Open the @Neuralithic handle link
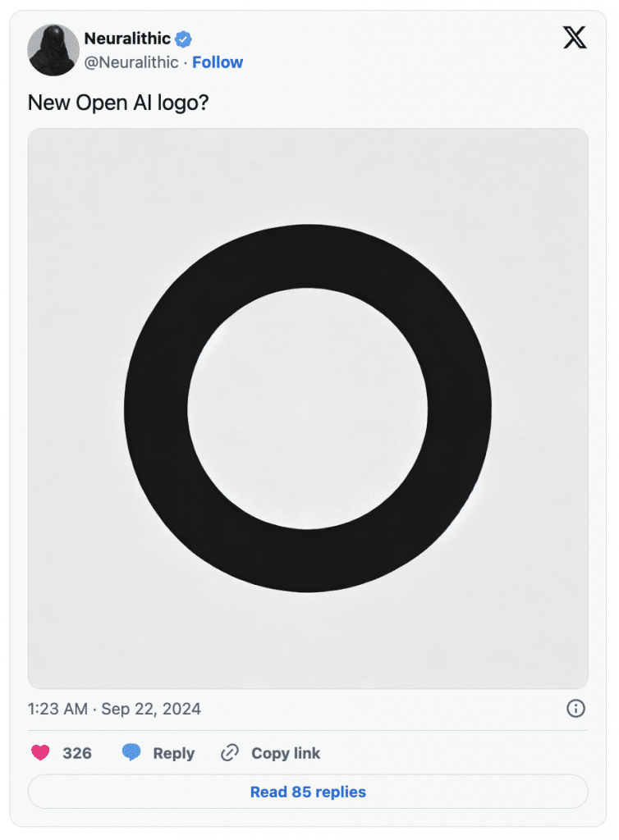The image size is (619, 840). click(131, 62)
